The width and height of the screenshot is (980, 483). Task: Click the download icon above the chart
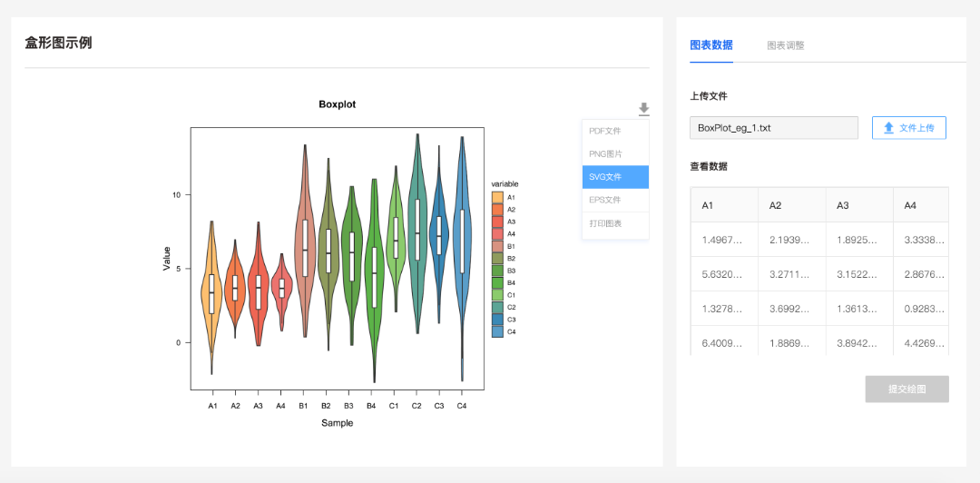tap(643, 109)
